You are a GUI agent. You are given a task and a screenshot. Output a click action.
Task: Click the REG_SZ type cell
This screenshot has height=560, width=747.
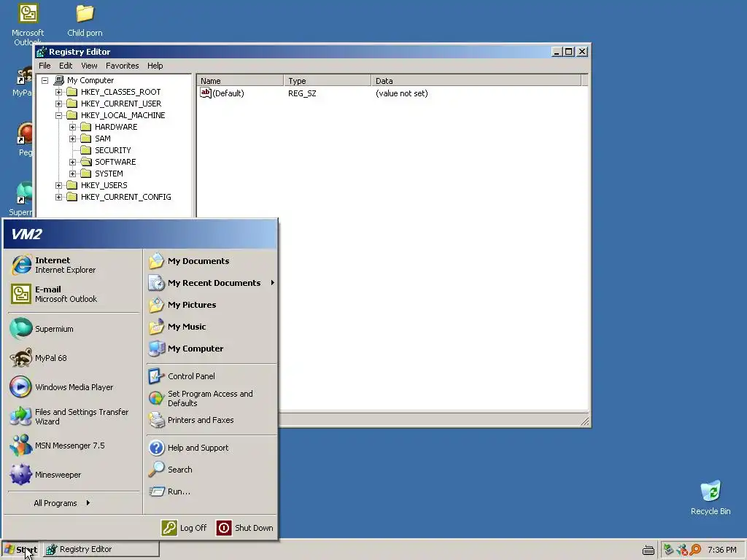[x=302, y=93]
